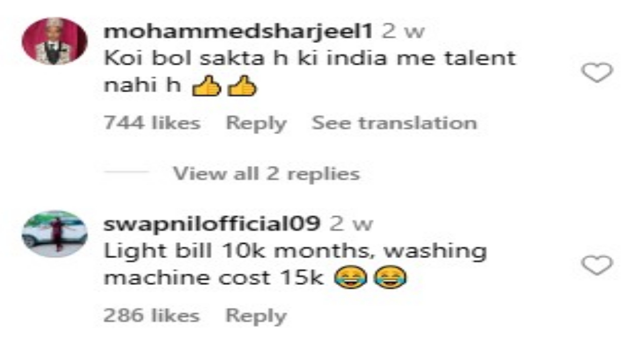Reply to mohammedsharjeel1's comment

pos(256,123)
